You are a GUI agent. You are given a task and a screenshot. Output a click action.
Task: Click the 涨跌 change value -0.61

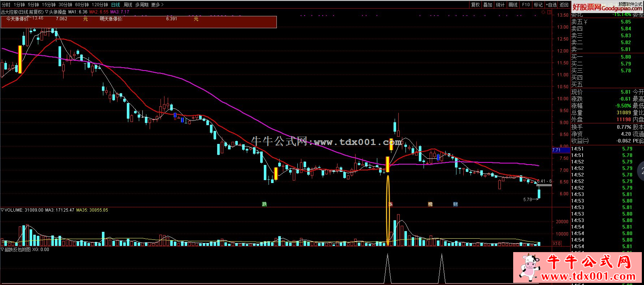(624, 99)
